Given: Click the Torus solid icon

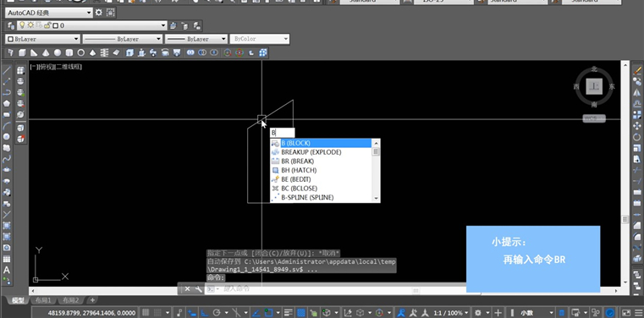Looking at the screenshot, I should pos(81,52).
